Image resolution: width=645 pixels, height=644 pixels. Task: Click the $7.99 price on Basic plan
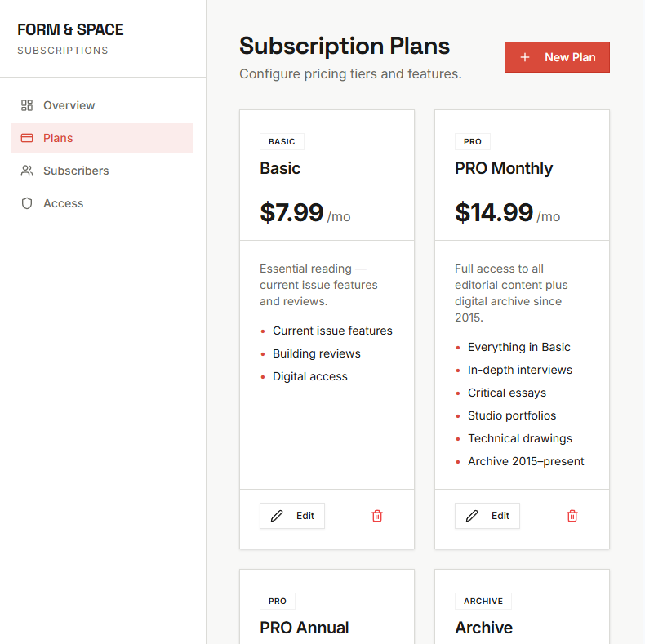coord(291,212)
